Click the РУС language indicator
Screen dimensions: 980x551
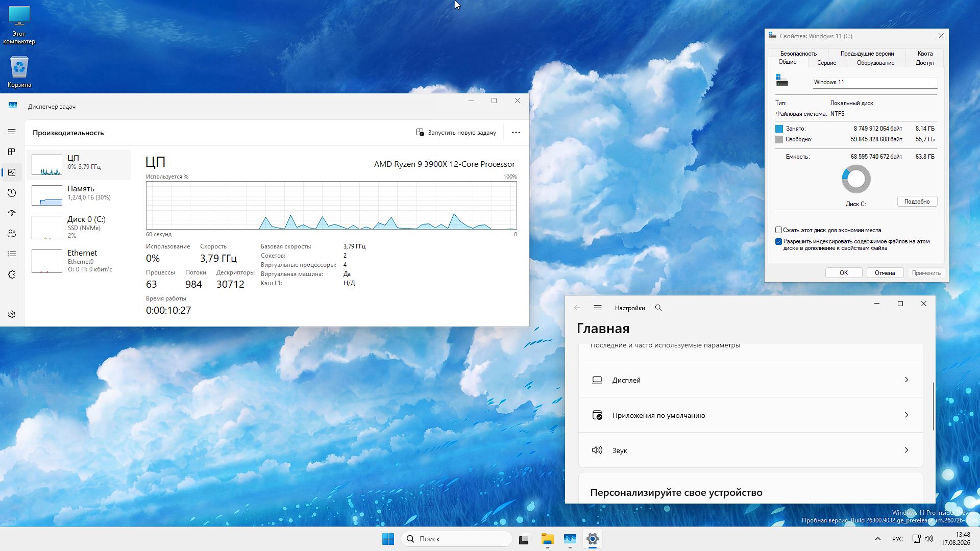tap(897, 539)
